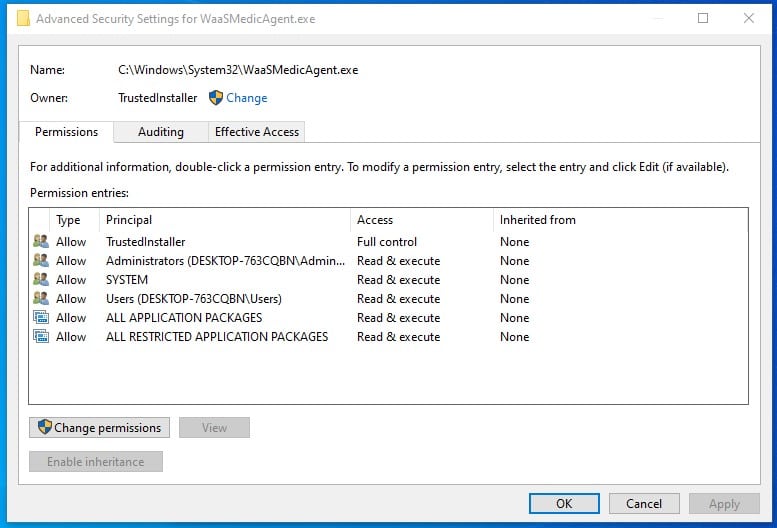The height and width of the screenshot is (528, 777).
Task: Click the Change owner link
Action: tap(246, 98)
